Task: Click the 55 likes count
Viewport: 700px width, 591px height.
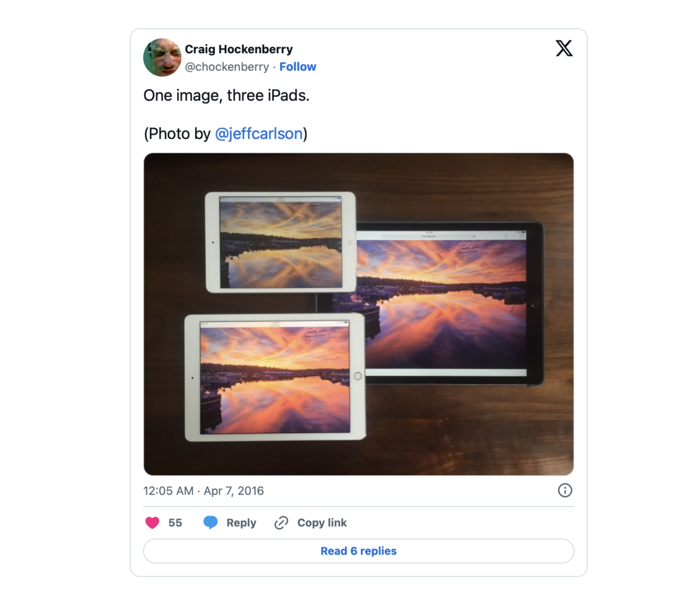Action: (175, 523)
